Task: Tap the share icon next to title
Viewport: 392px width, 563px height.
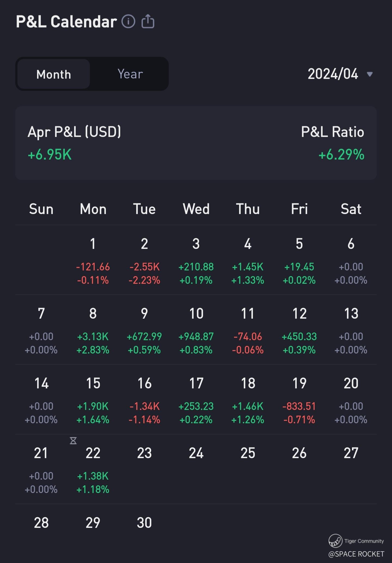Action: (x=148, y=21)
